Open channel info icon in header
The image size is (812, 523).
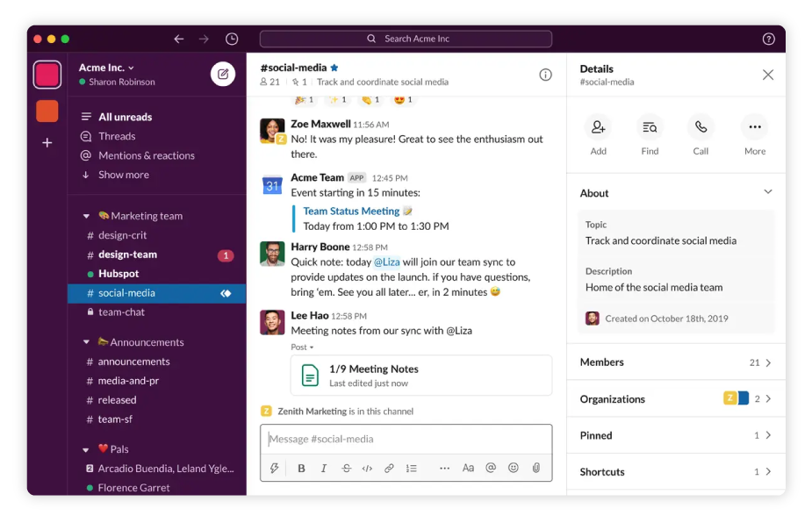(x=545, y=75)
